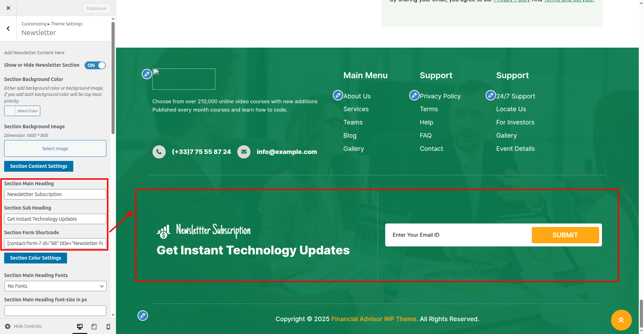The image size is (644, 334).
Task: Toggle the Show or Hide Newsletter Section switch
Action: [x=95, y=65]
